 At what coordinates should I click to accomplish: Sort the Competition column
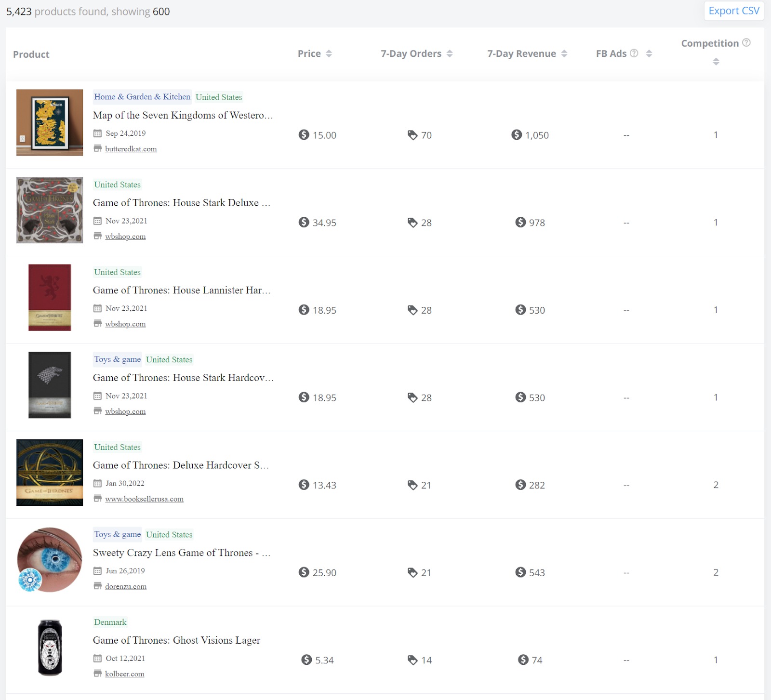point(715,61)
